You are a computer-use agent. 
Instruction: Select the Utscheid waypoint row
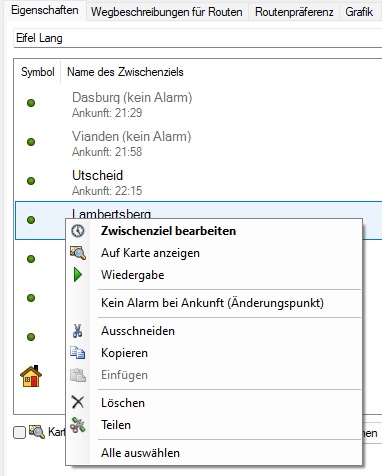(x=198, y=182)
